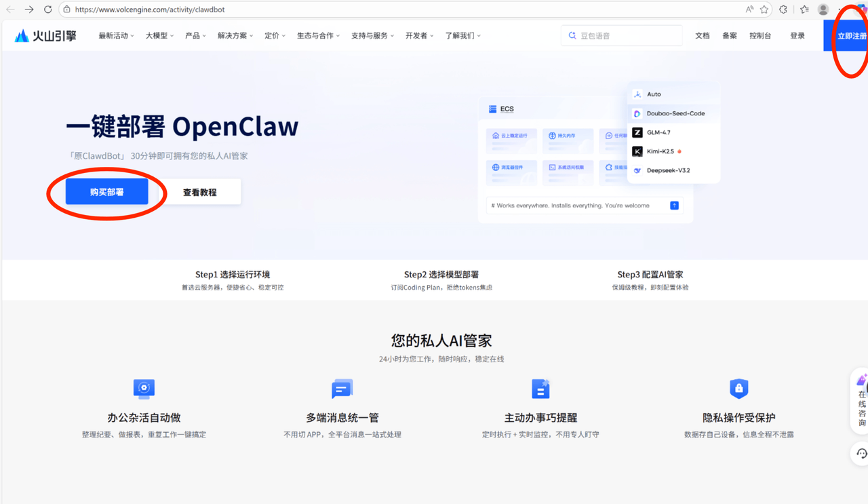Click the 火山引擎 logo
The height and width of the screenshot is (504, 868).
(x=45, y=36)
